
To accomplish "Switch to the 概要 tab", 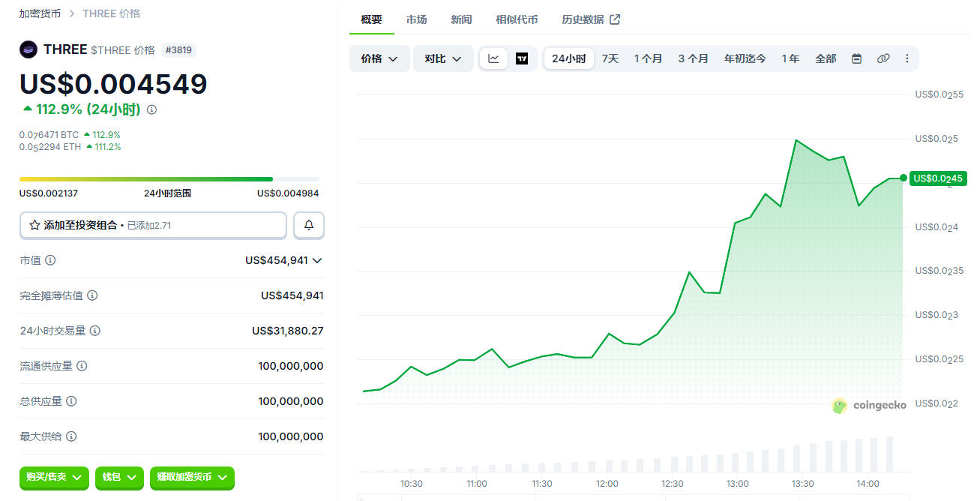I will (x=371, y=19).
